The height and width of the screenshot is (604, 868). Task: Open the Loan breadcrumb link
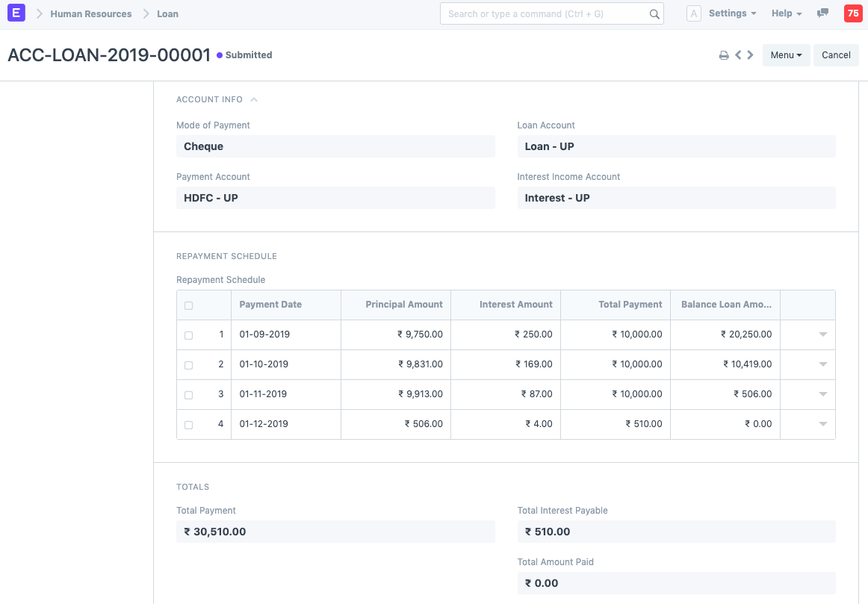point(167,13)
